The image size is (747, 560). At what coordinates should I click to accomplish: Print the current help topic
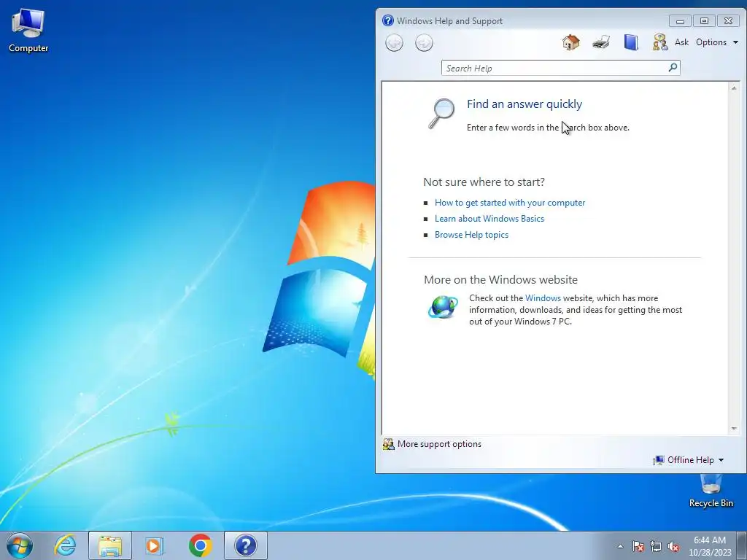(601, 42)
